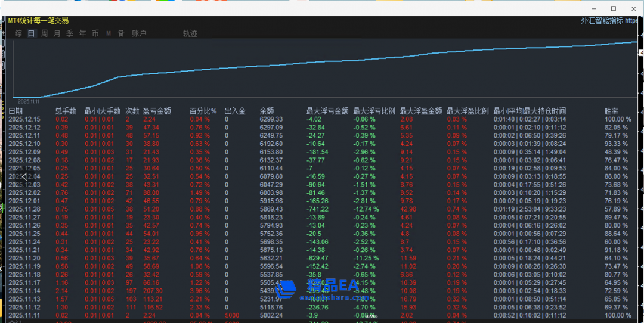Image resolution: width=644 pixels, height=323 pixels.
Task: Click the 盈亏金额 column header
Action: click(x=157, y=111)
